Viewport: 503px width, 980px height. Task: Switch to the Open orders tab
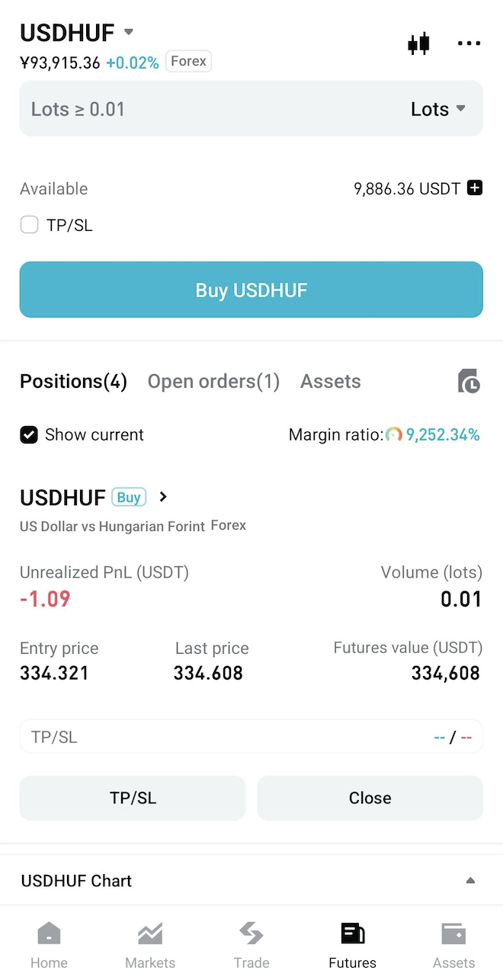[x=213, y=381]
